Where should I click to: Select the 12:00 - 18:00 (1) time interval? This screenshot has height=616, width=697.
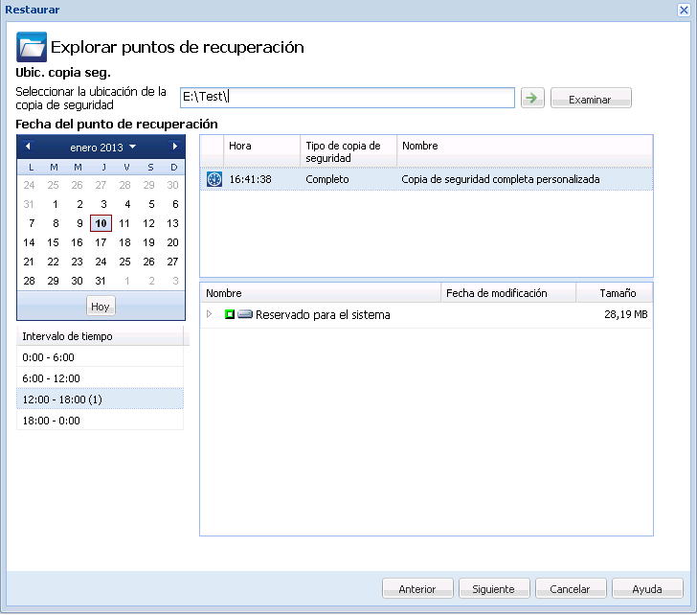coord(100,399)
